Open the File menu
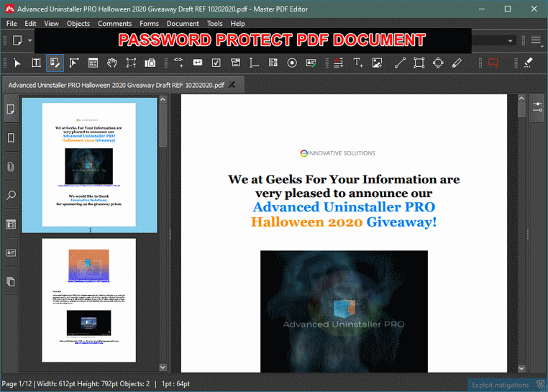 [x=12, y=24]
